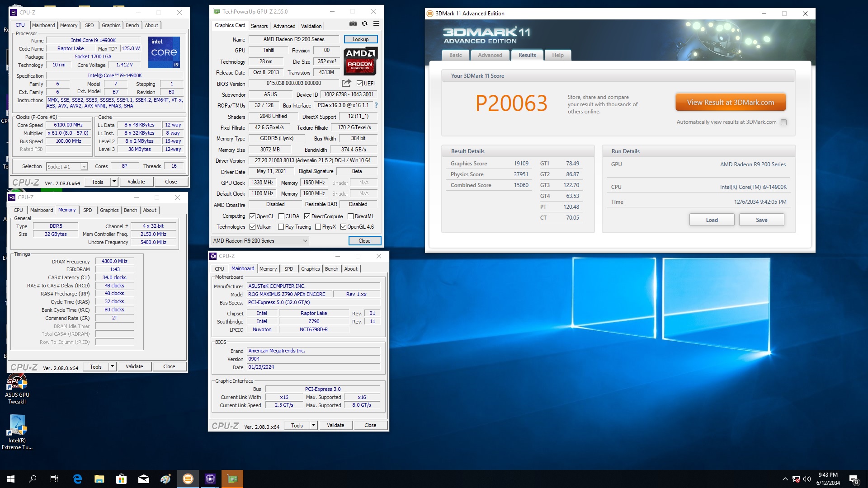868x488 pixels.
Task: Switch to Sensors tab in GPU-Z
Action: click(x=259, y=26)
